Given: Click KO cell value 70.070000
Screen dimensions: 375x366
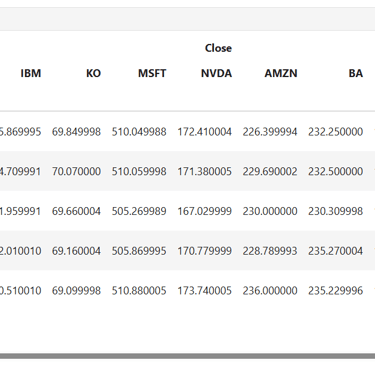Looking at the screenshot, I should pos(76,171).
